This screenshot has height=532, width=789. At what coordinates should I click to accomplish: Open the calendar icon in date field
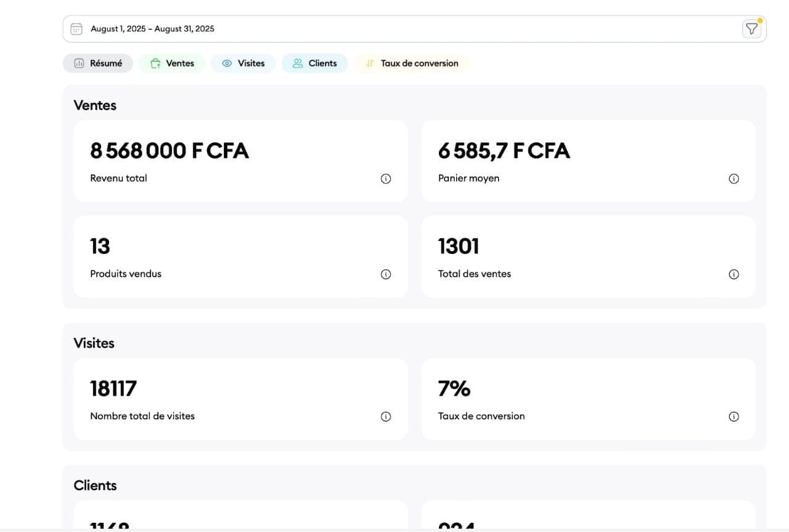[76, 29]
